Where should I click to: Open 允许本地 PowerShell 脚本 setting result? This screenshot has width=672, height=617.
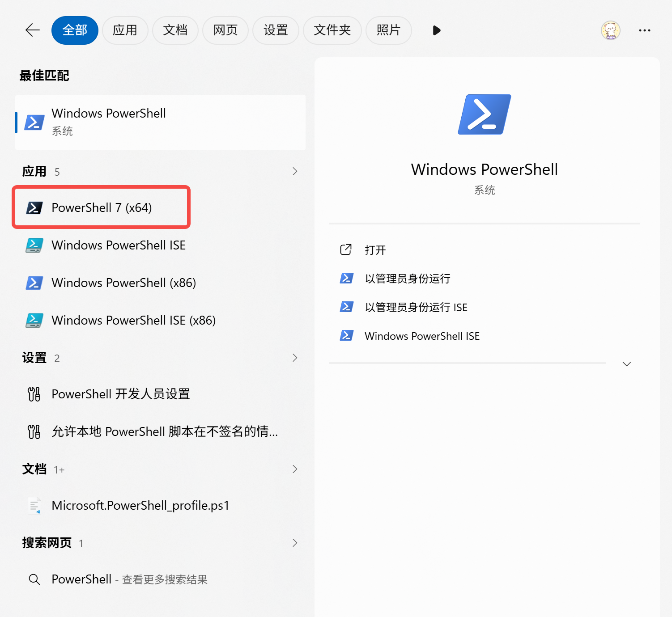point(160,431)
